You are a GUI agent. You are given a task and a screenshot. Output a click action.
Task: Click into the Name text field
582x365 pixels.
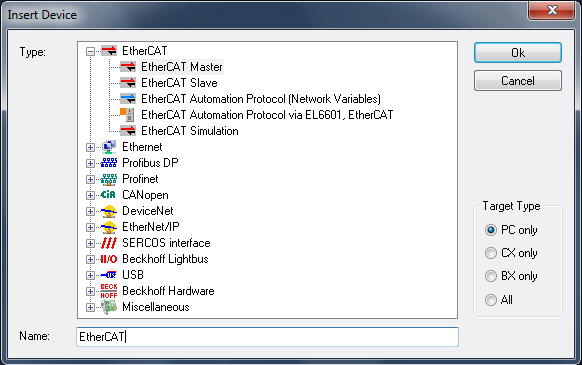coord(267,337)
